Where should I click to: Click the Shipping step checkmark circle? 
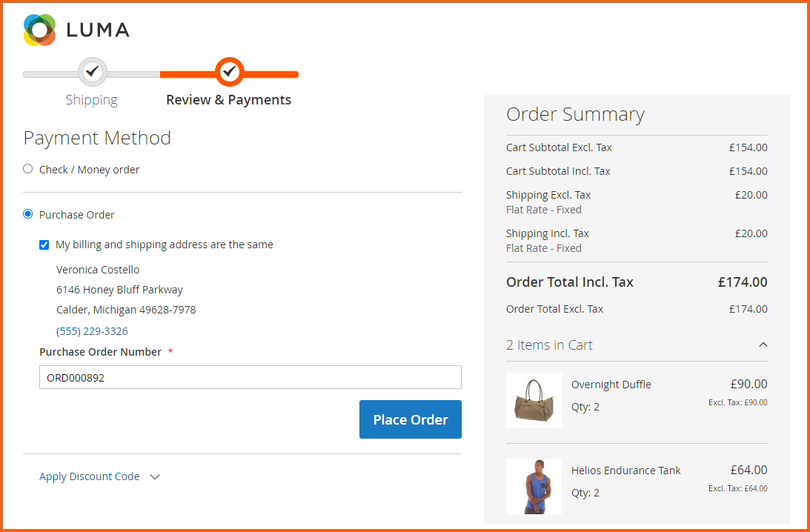point(92,72)
